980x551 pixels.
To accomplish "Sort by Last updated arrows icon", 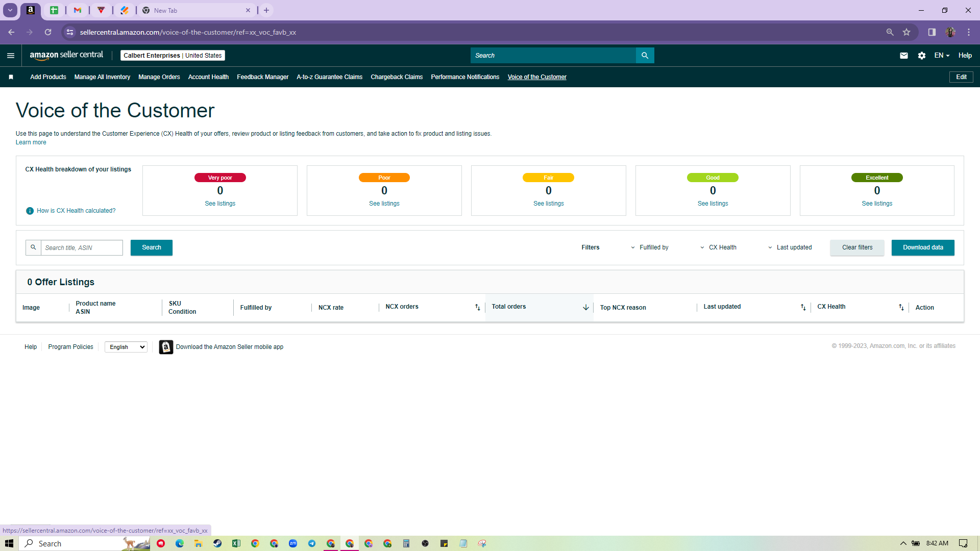I will tap(803, 307).
